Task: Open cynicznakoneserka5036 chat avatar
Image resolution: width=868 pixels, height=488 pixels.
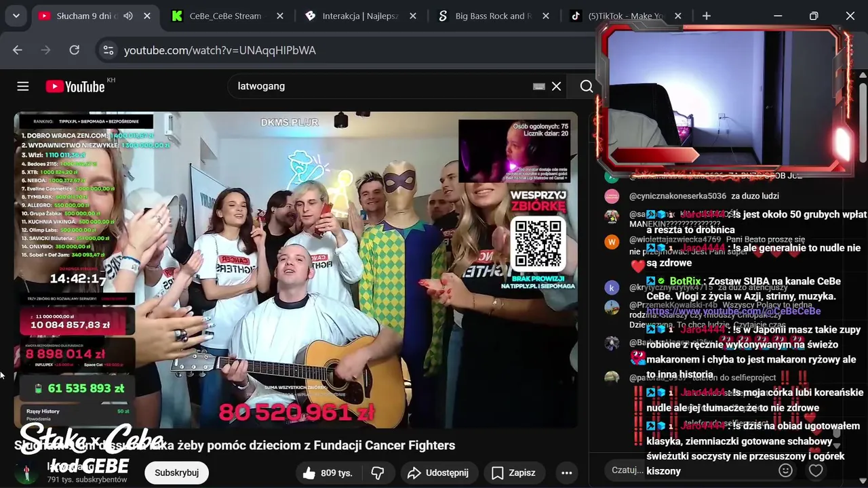Action: [x=612, y=197]
